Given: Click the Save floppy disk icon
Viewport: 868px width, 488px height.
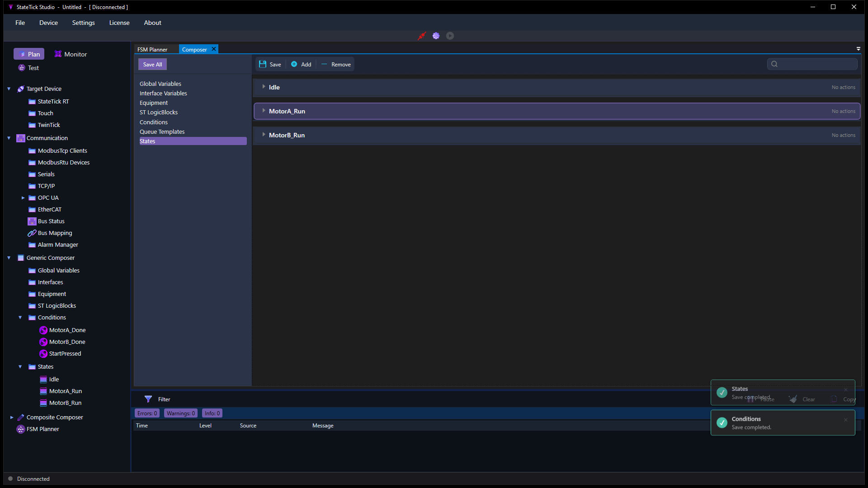Looking at the screenshot, I should [x=263, y=64].
